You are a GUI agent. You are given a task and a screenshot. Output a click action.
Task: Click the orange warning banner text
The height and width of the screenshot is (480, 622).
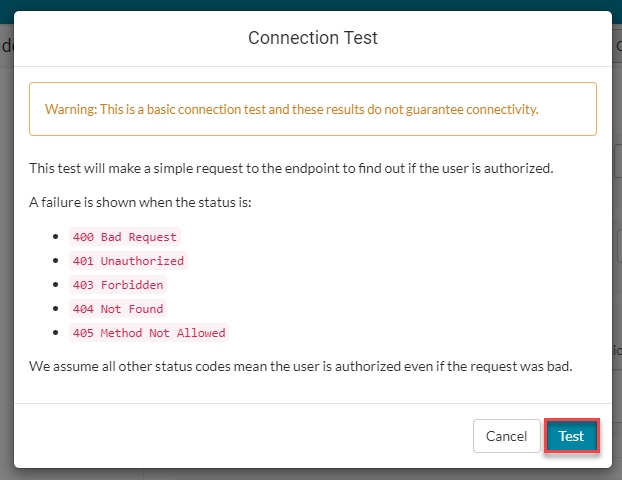(x=312, y=109)
